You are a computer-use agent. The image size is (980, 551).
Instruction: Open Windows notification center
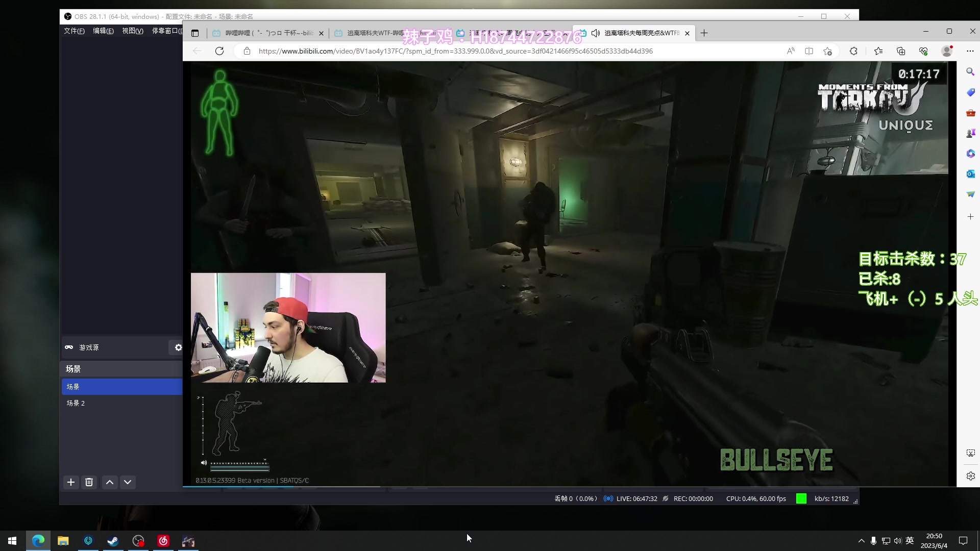963,541
